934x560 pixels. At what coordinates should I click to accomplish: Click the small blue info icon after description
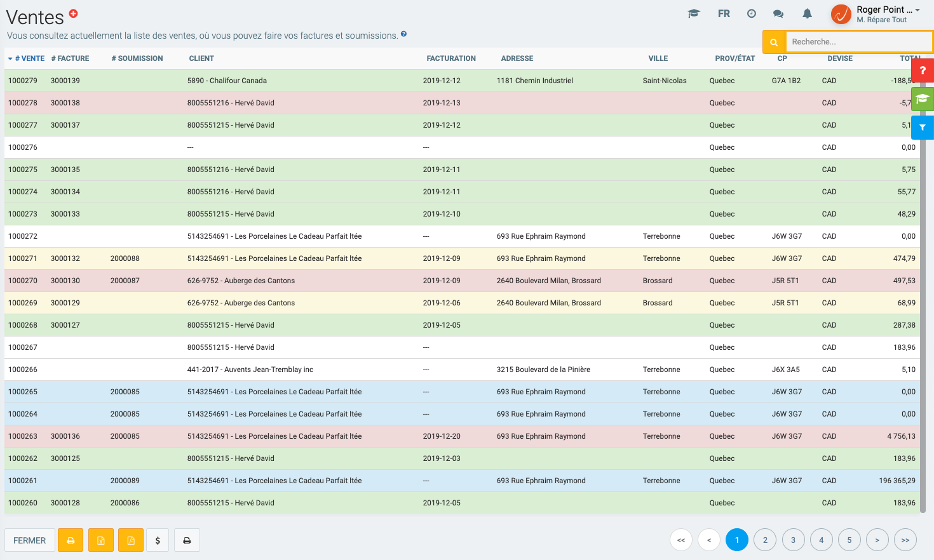tap(404, 34)
